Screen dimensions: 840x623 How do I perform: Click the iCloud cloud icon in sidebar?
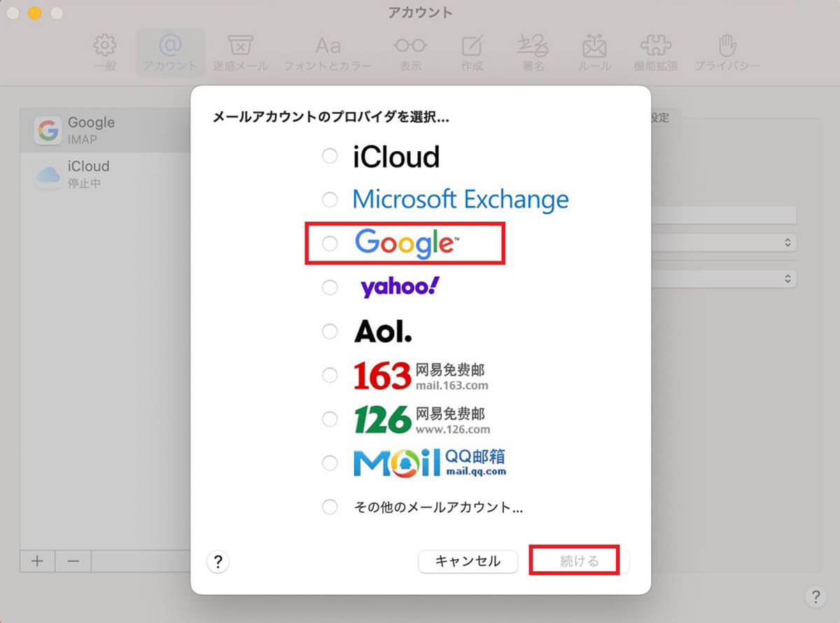coord(48,175)
